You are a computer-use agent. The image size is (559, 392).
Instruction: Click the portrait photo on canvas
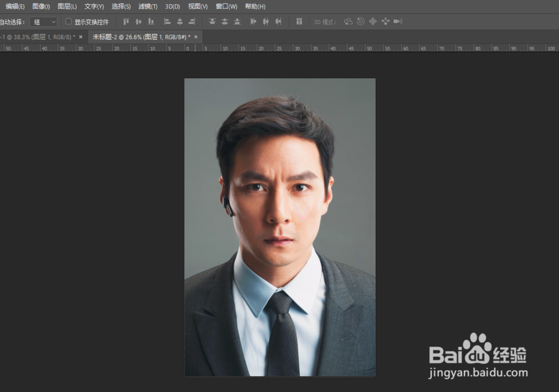[280, 227]
